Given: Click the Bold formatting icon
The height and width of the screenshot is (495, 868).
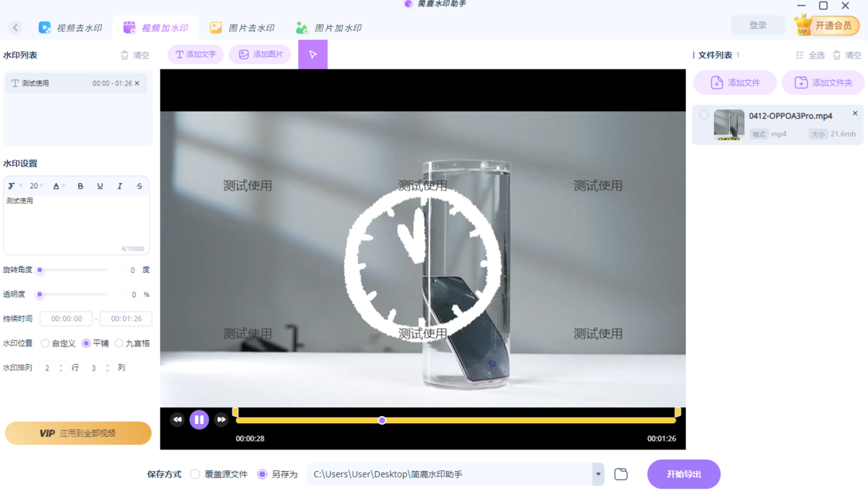Looking at the screenshot, I should tap(80, 186).
